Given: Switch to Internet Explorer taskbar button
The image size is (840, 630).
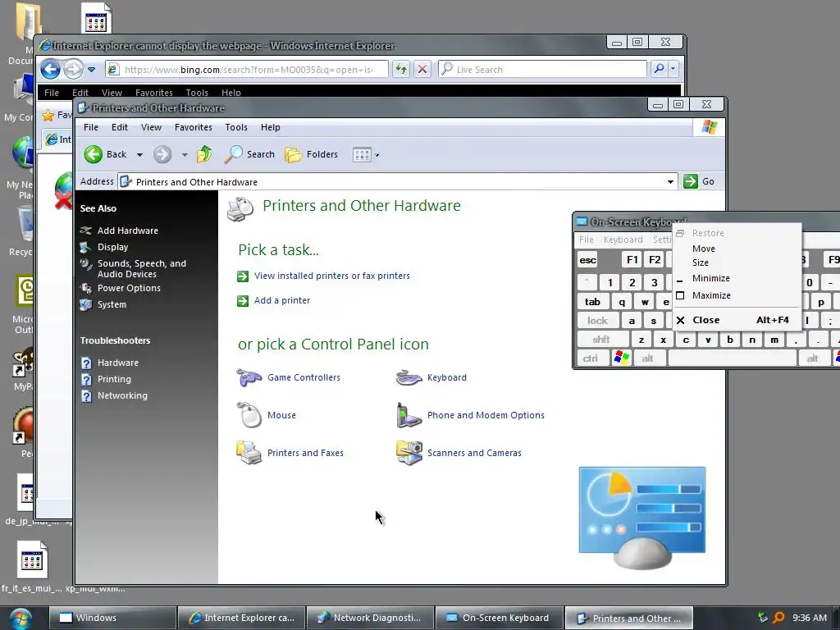Looking at the screenshot, I should point(242,618).
